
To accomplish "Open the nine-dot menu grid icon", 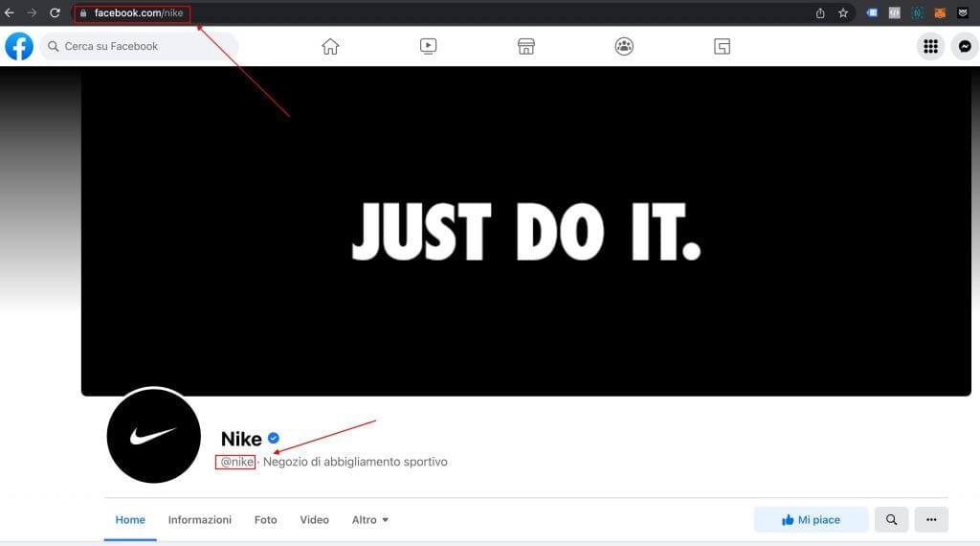I will pos(930,46).
